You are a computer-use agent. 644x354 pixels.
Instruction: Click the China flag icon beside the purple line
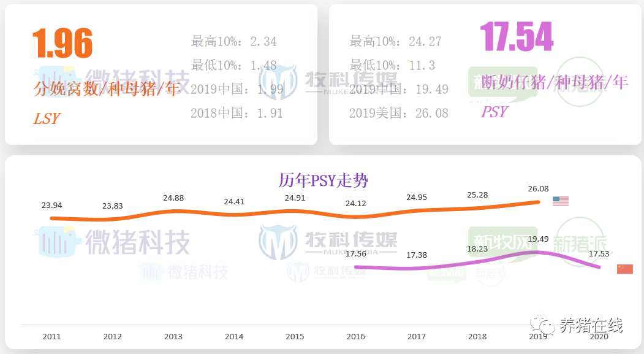coord(624,269)
